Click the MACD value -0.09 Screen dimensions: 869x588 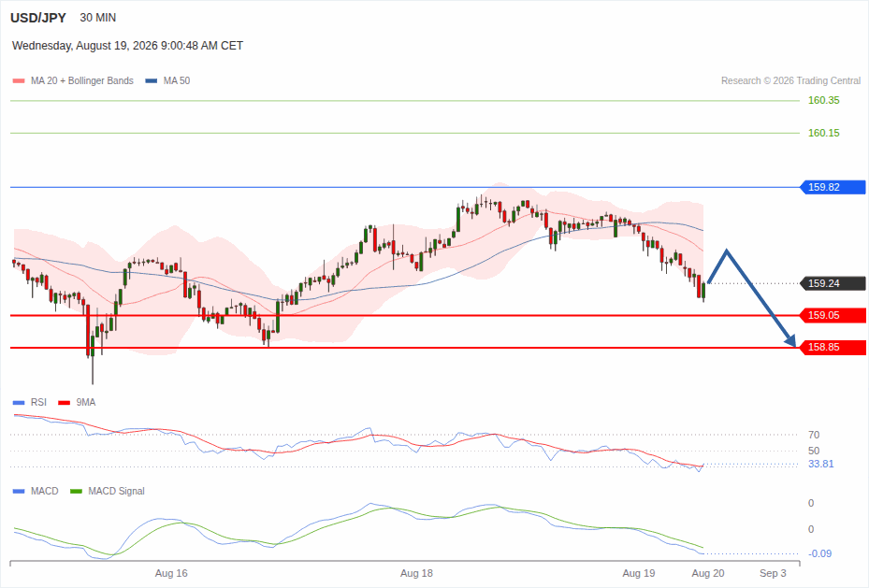point(819,553)
